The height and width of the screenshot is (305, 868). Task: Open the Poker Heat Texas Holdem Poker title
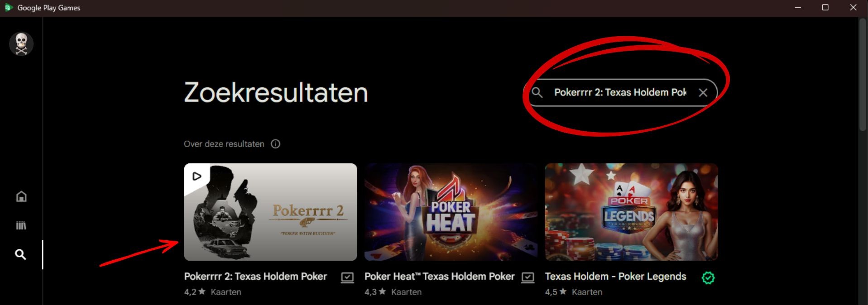439,276
